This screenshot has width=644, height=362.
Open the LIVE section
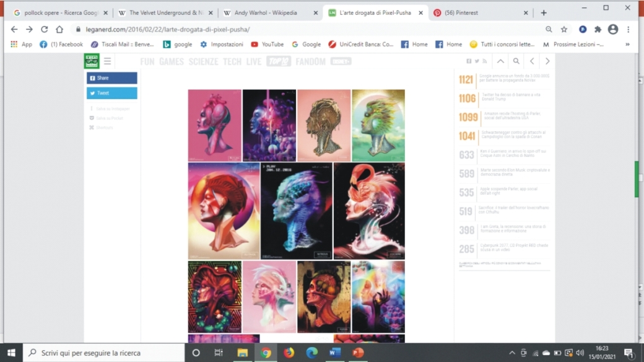click(x=254, y=62)
